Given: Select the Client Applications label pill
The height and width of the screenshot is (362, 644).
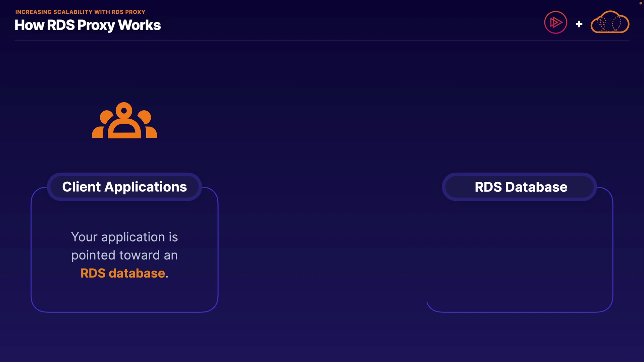Looking at the screenshot, I should [x=124, y=187].
